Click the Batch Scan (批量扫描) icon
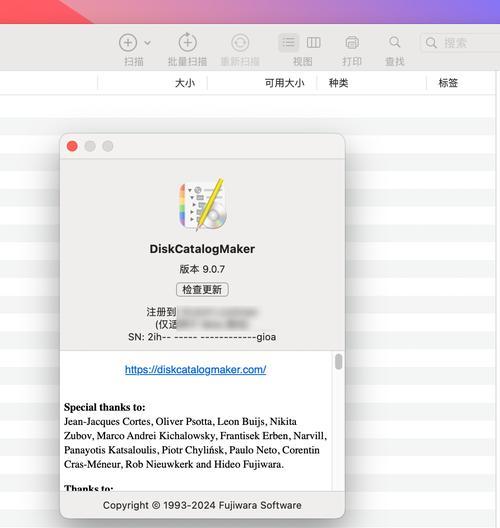 click(x=187, y=42)
